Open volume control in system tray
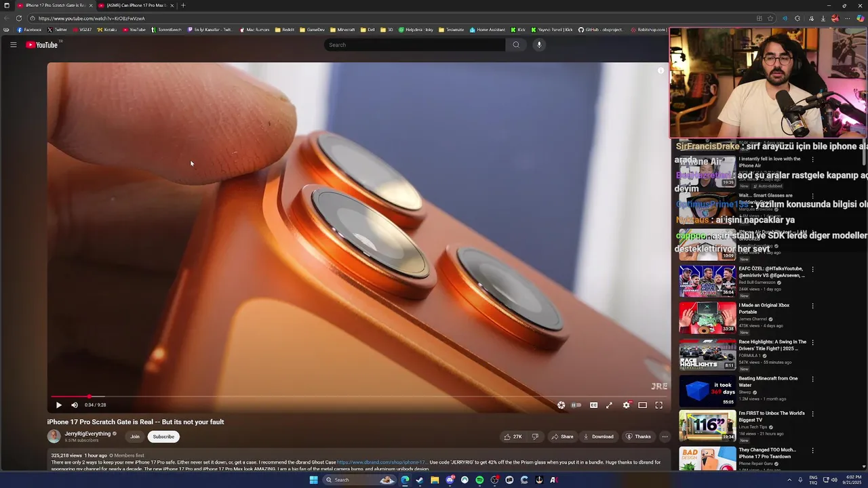This screenshot has width=868, height=488. [834, 480]
